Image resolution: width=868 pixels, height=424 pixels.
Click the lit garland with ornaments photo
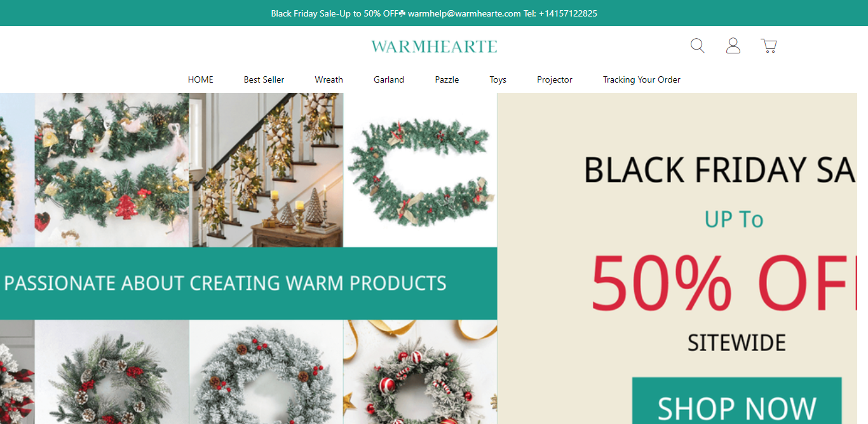pyautogui.click(x=112, y=170)
